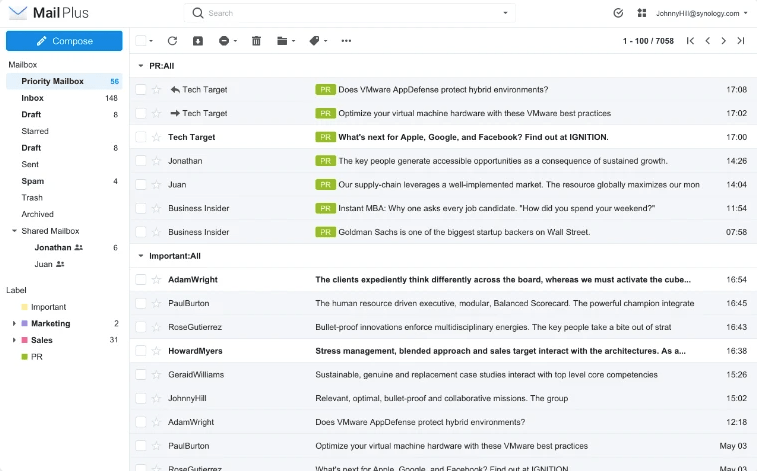Viewport: 757px width, 471px height.
Task: Star the Juan supply-chain email
Action: tap(156, 184)
